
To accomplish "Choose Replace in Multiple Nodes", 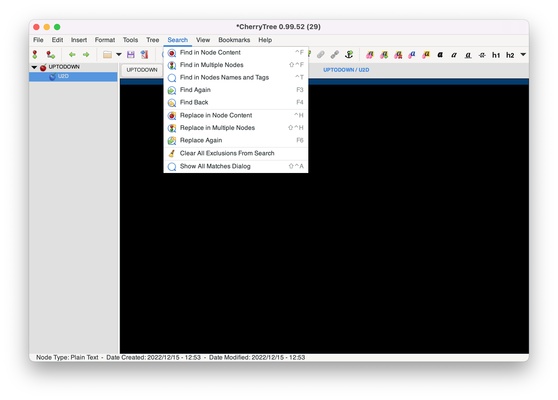I will coord(236,128).
